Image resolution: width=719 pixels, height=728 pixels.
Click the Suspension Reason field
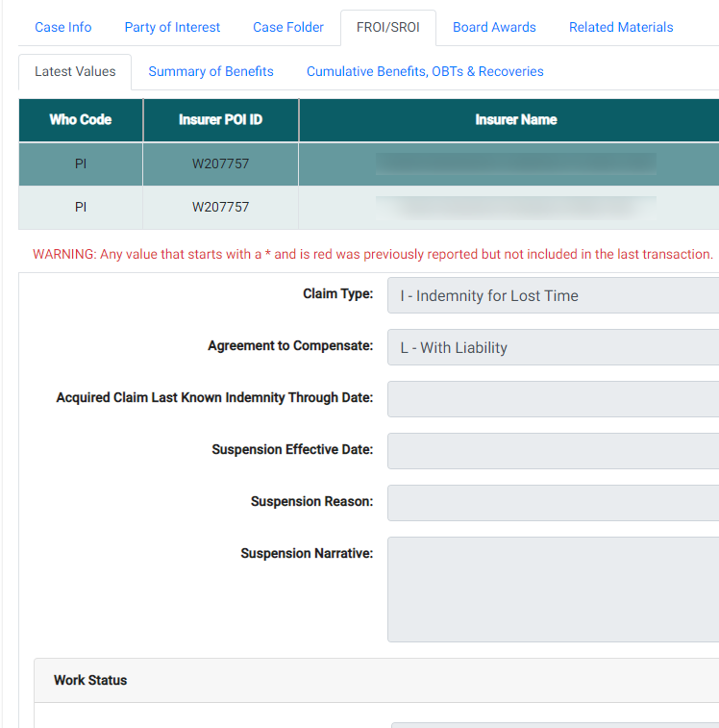pyautogui.click(x=553, y=503)
